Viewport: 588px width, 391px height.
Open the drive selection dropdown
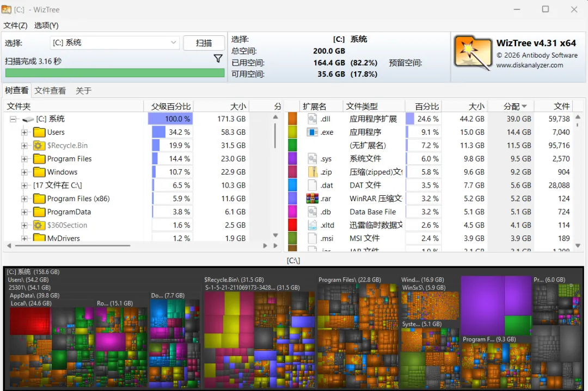173,43
